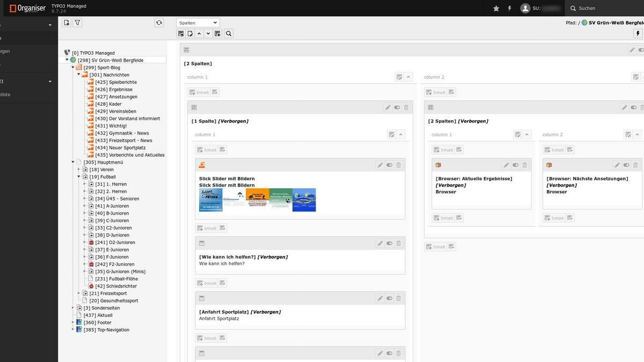This screenshot has height=362, width=644.
Task: Click Inhalt button below Anfahrt Sportplatz
Action: point(206,338)
